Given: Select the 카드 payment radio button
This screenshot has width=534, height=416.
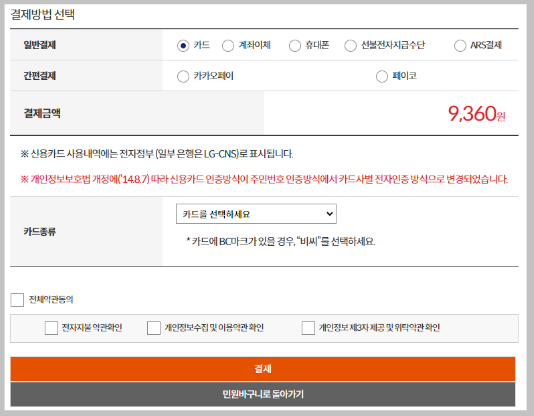Looking at the screenshot, I should (183, 45).
